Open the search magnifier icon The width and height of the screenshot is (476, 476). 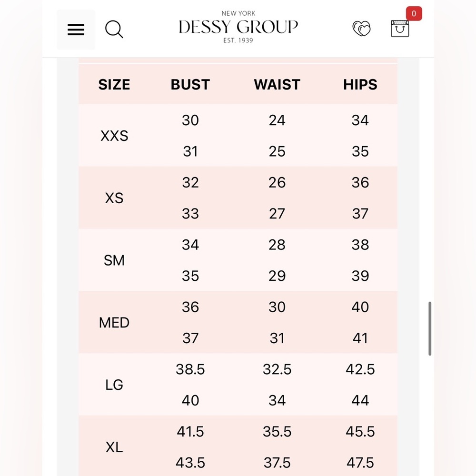tap(114, 29)
